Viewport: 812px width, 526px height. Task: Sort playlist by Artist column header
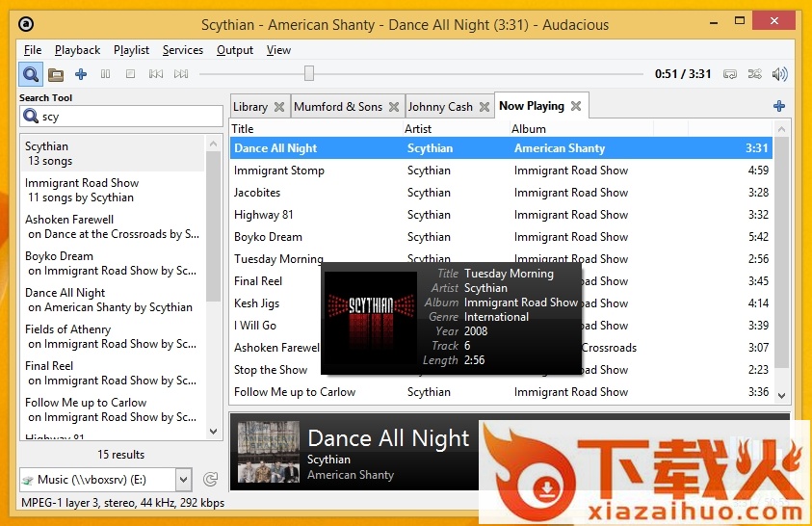pyautogui.click(x=457, y=129)
